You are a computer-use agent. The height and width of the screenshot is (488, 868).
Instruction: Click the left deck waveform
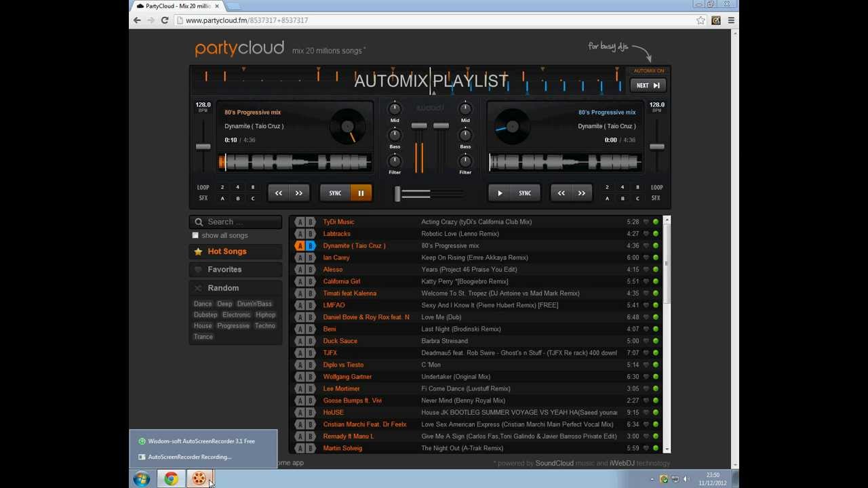[294, 162]
